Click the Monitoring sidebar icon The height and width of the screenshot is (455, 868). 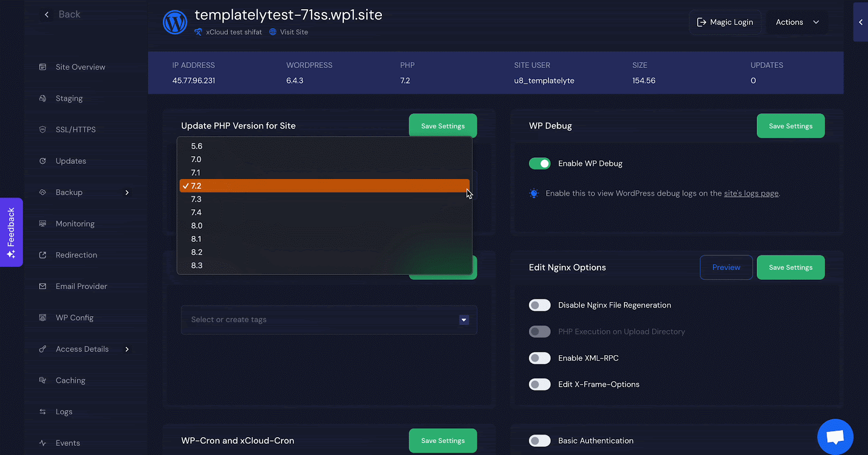pos(43,223)
